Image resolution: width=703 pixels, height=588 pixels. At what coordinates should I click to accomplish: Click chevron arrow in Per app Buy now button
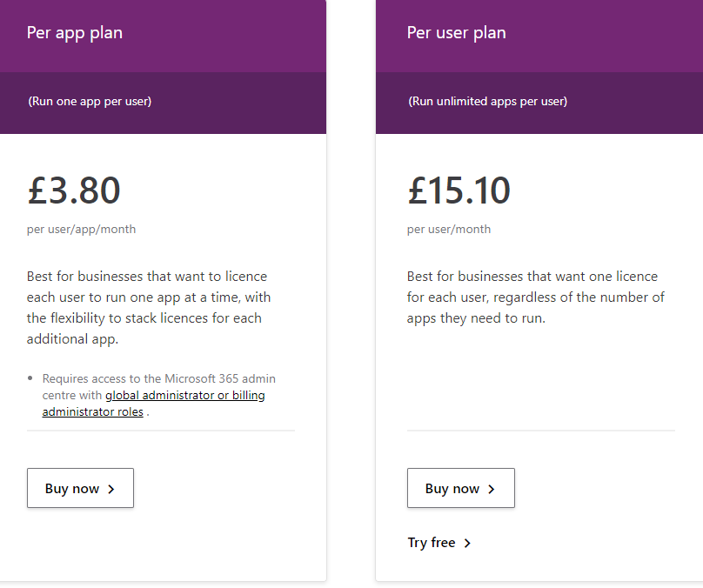pos(111,489)
